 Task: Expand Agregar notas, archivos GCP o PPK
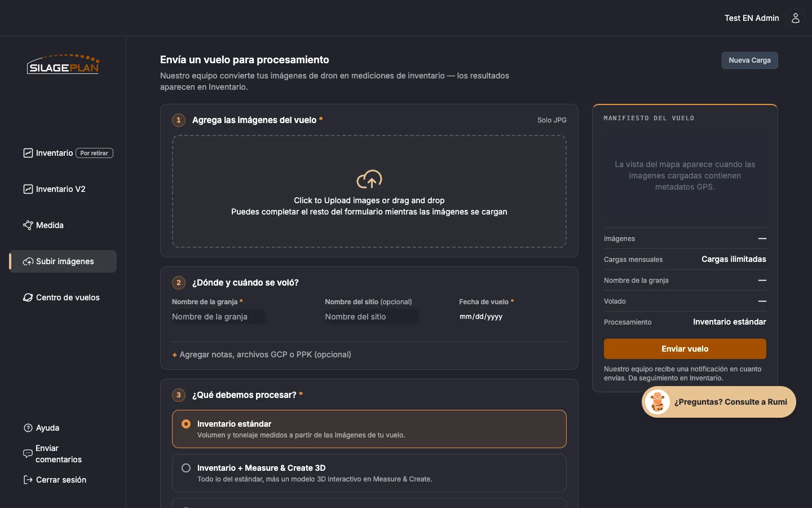262,354
